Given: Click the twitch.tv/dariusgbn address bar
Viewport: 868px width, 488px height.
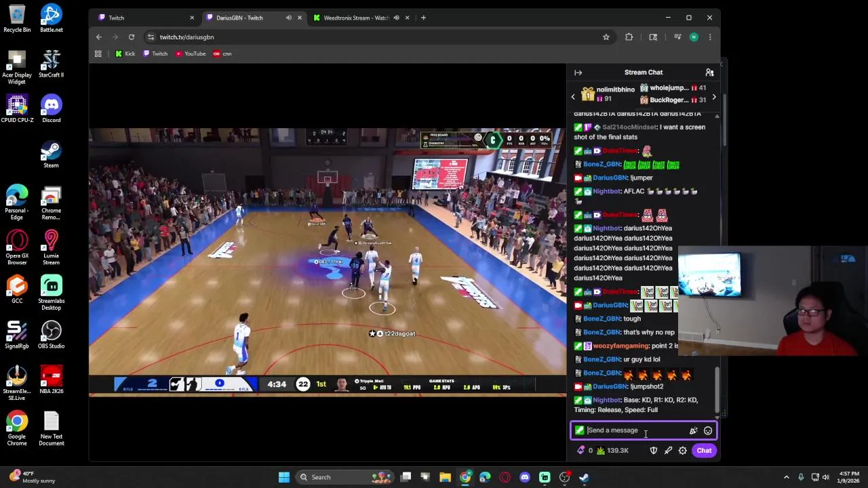Looking at the screenshot, I should 373,37.
